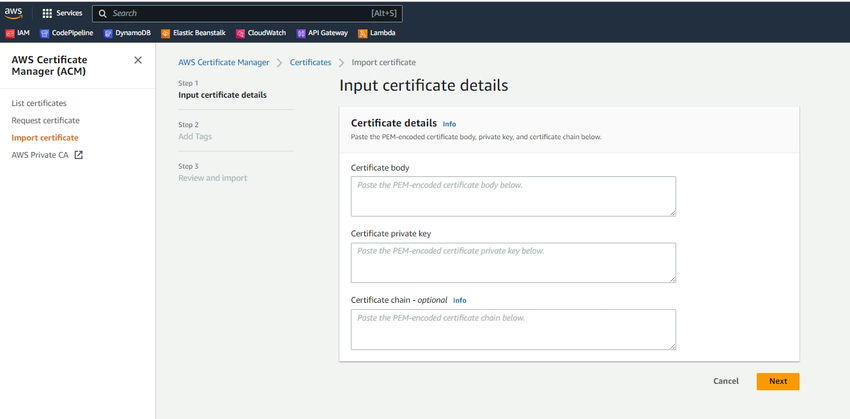
Task: Open CloudWatch favorite shortcut
Action: click(x=260, y=32)
